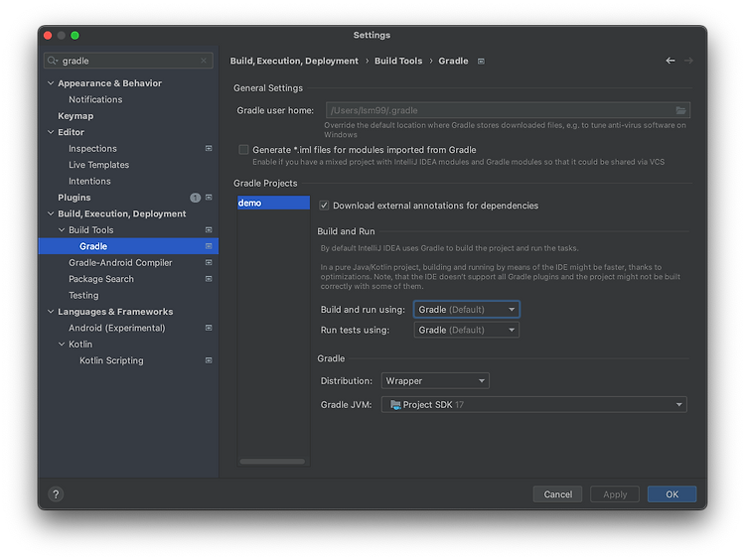Click the Build Tools breadcrumb
Viewport: 745px width, 560px height.
pyautogui.click(x=398, y=61)
